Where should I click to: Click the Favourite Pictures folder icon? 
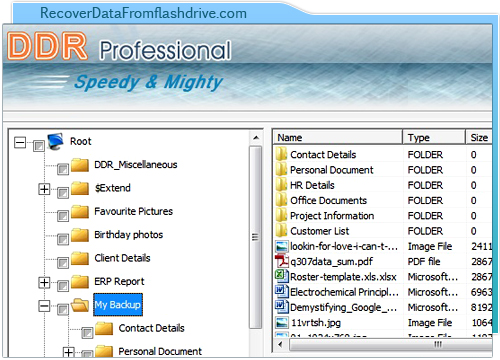click(x=80, y=212)
